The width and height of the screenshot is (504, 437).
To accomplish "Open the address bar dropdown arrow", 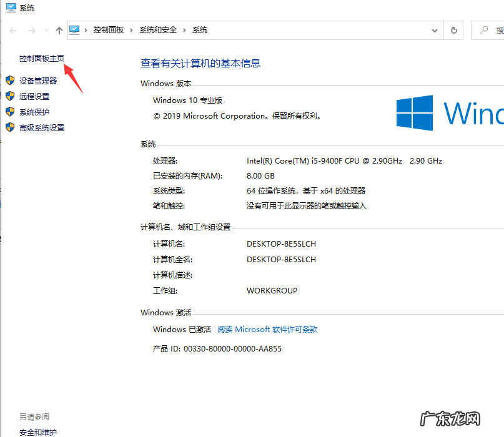I will click(x=434, y=29).
